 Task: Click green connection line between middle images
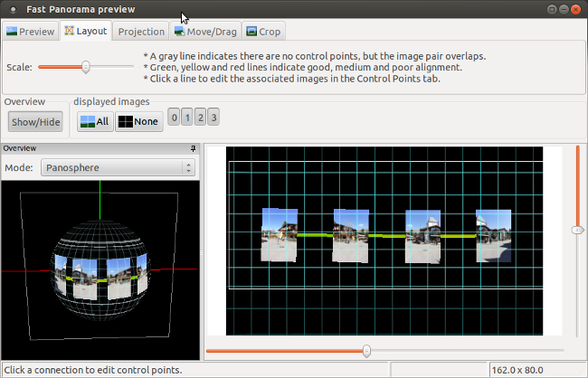point(386,235)
